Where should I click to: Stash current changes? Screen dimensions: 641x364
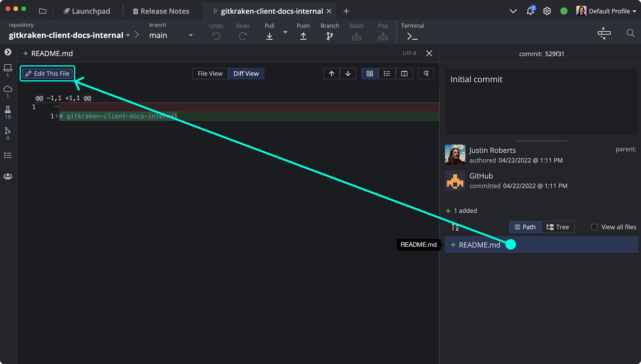tap(356, 31)
